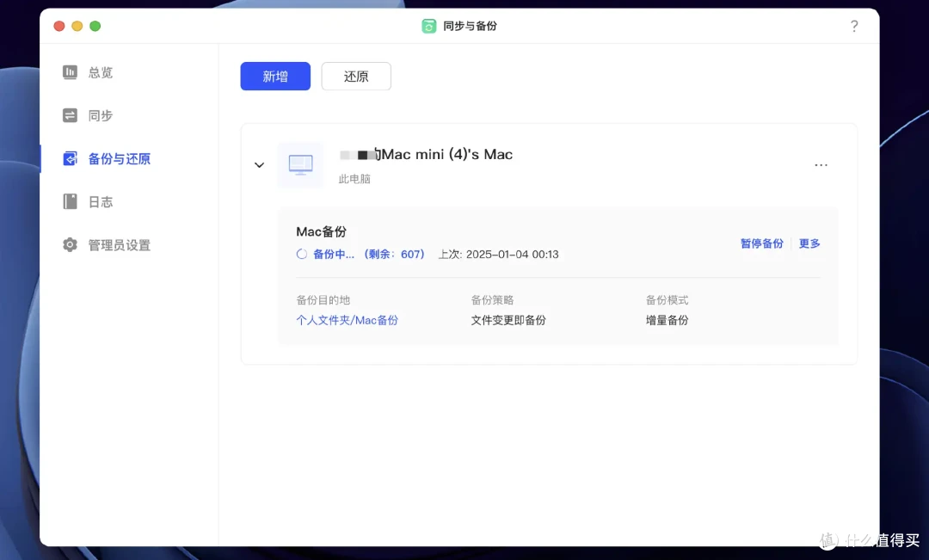Click the 备份目的地 heading
The width and height of the screenshot is (929, 560).
[323, 300]
